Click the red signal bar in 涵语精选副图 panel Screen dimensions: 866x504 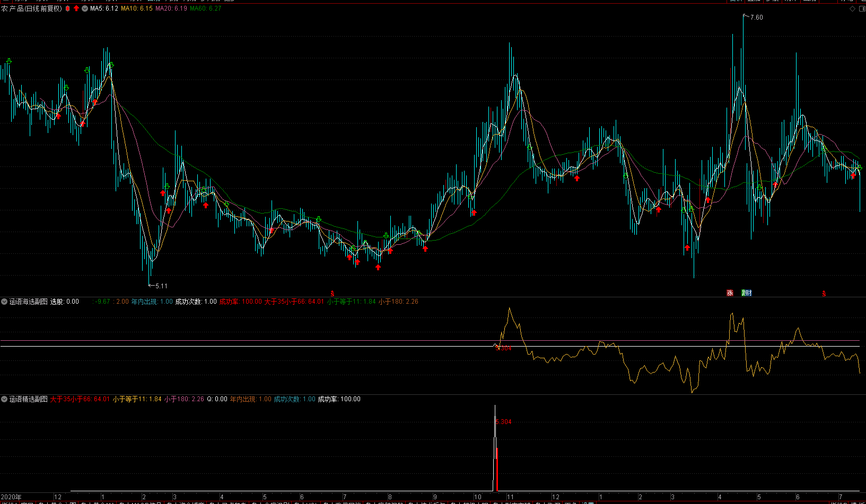point(497,469)
